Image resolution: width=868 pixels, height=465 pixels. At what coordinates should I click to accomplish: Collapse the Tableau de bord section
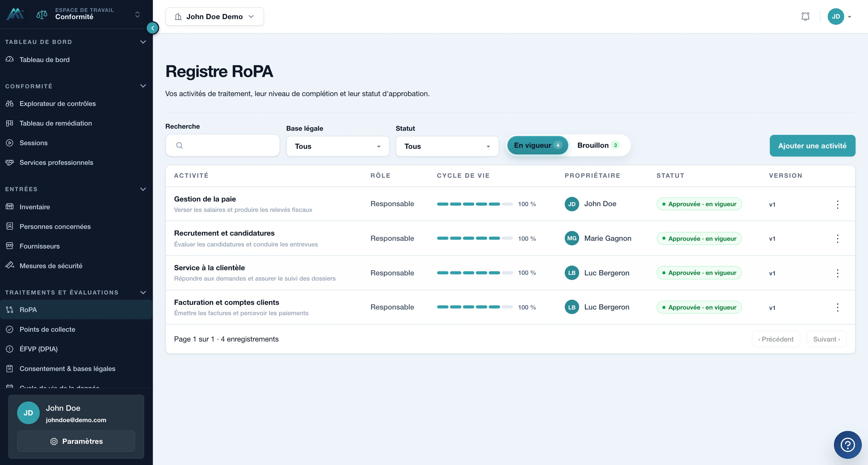(x=143, y=42)
